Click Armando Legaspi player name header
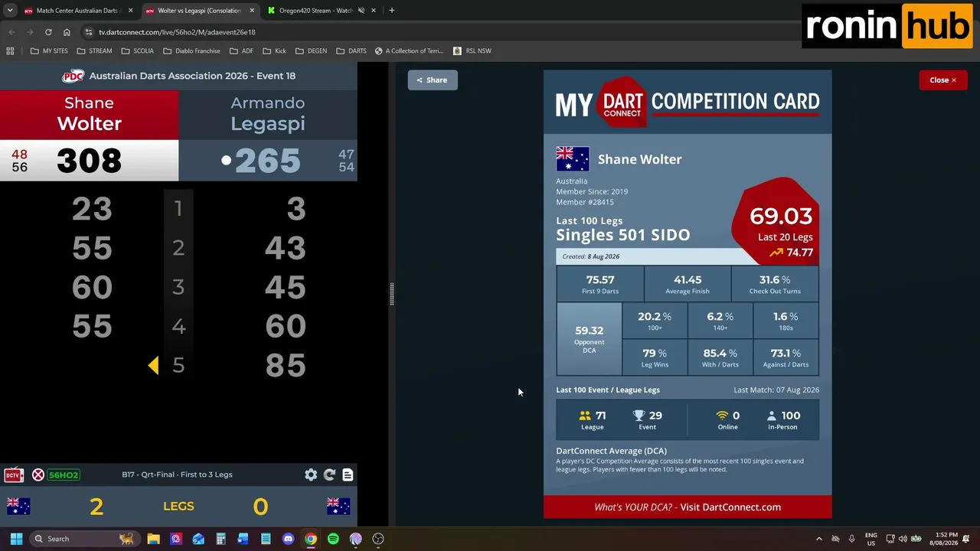The image size is (980, 551). tap(268, 113)
